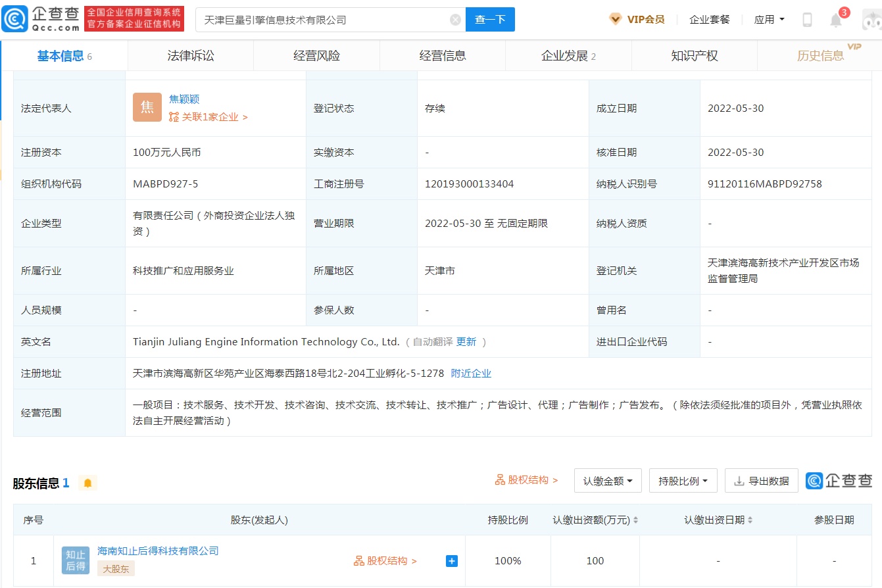Viewport: 882px width, 588px height.
Task: Click 附近企业 link after address
Action: (x=471, y=374)
